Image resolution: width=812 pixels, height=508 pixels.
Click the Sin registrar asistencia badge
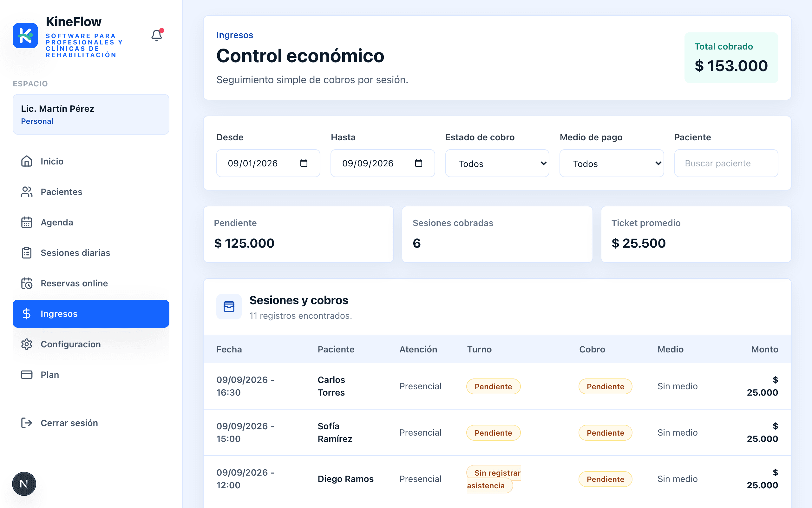point(494,479)
